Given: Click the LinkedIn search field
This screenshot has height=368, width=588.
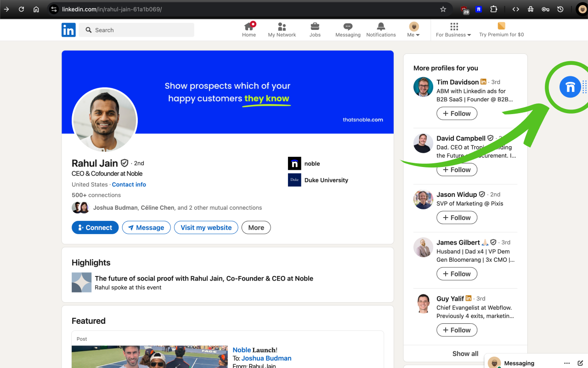Looking at the screenshot, I should 136,30.
